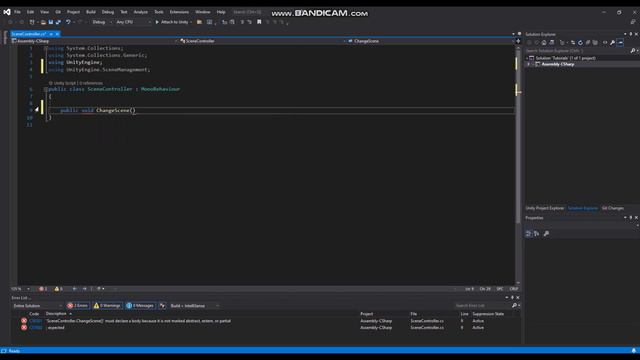
Task: Click the Search Error List field
Action: (482, 306)
